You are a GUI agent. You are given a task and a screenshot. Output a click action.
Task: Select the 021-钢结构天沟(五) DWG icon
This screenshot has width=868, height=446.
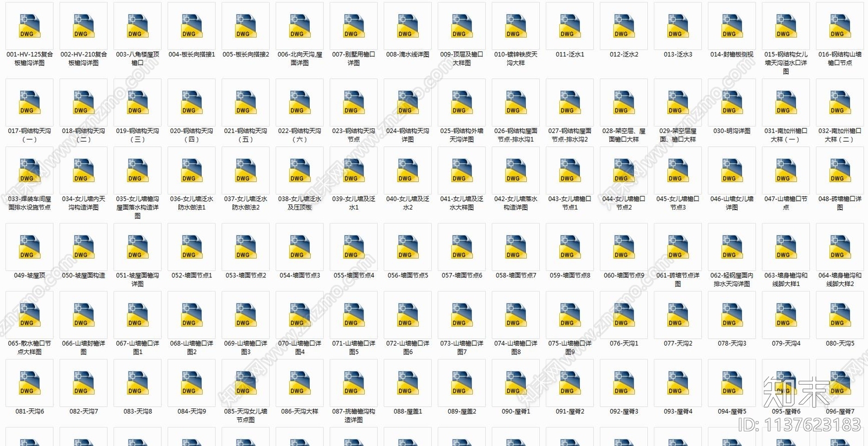[246, 103]
